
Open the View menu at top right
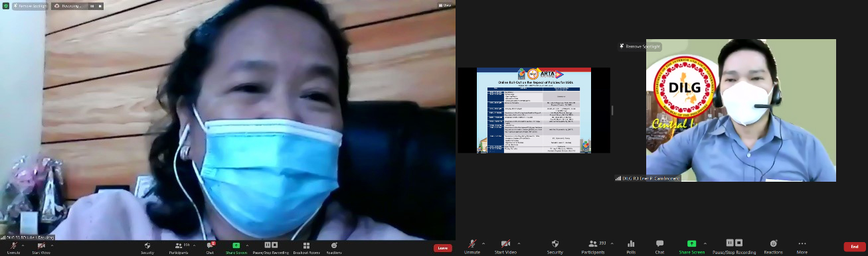(x=446, y=5)
